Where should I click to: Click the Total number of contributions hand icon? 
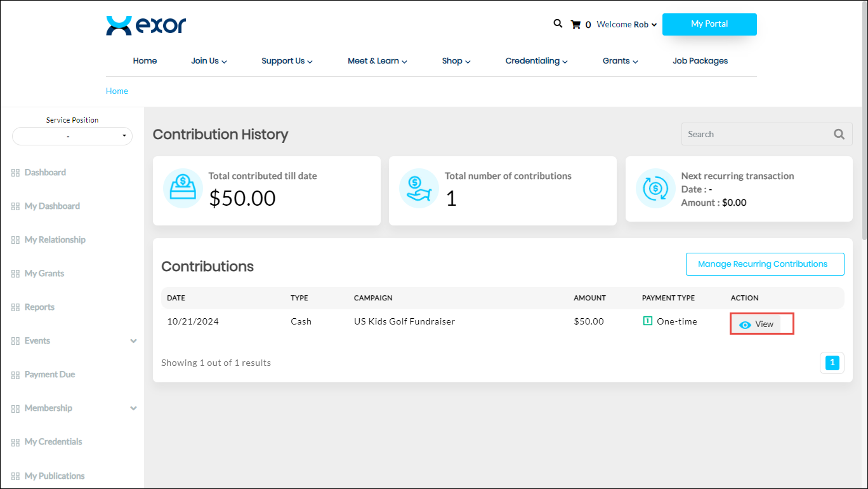419,188
